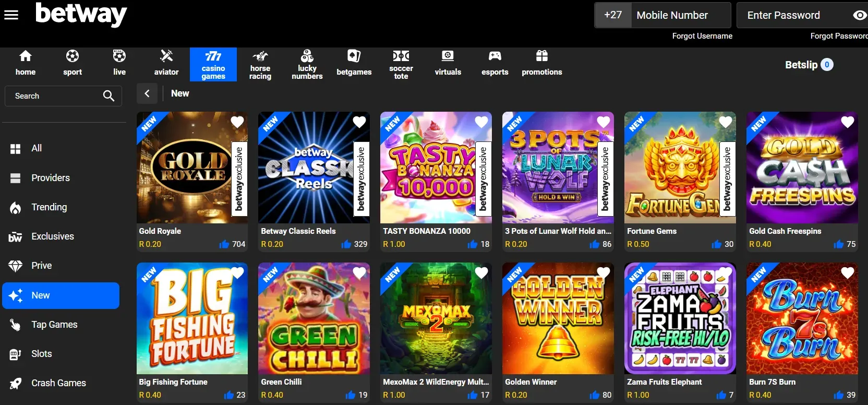Open the sport section
The image size is (868, 405).
click(x=73, y=63)
